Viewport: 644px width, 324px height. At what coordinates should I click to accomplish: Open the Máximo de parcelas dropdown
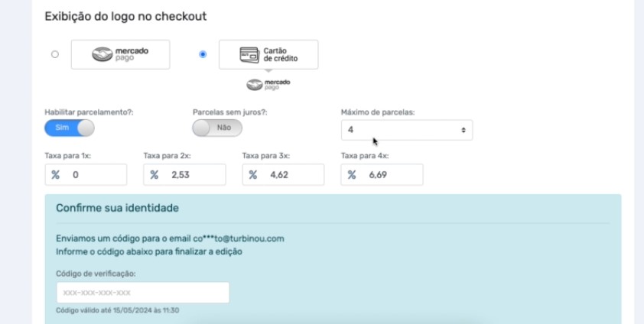pyautogui.click(x=407, y=130)
